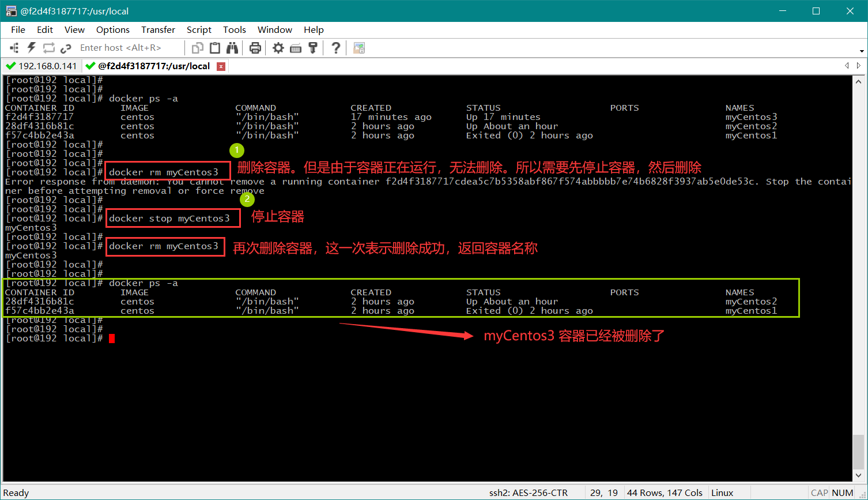
Task: Click the Reconnect session icon
Action: coord(49,48)
